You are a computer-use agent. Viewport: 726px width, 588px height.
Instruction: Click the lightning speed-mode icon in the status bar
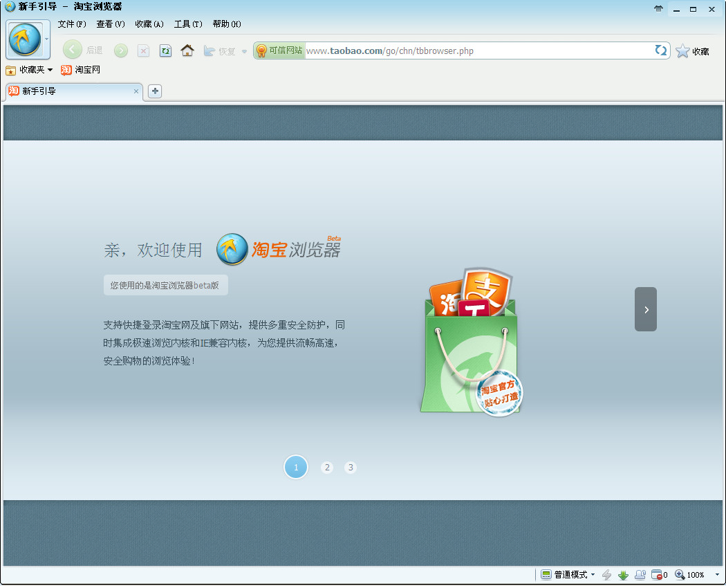[606, 575]
